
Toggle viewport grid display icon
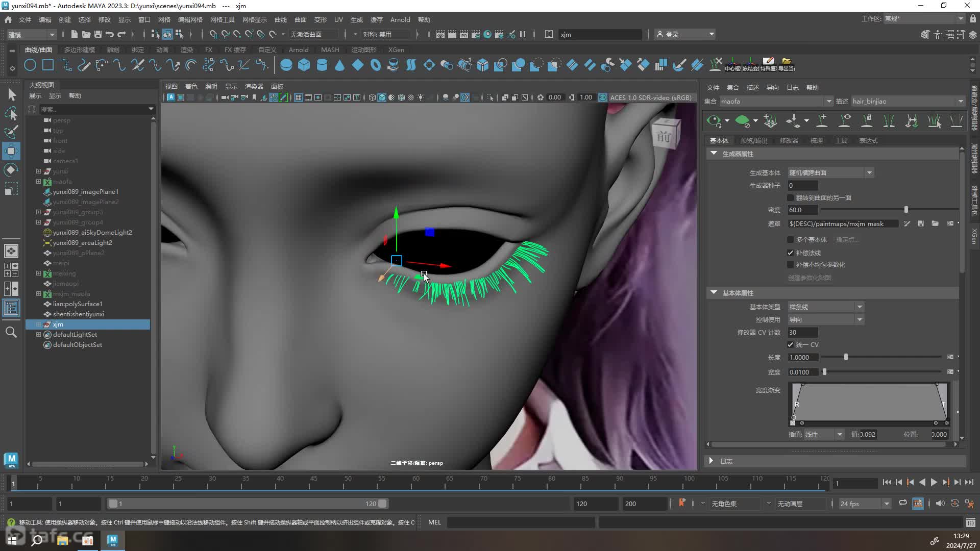click(299, 97)
